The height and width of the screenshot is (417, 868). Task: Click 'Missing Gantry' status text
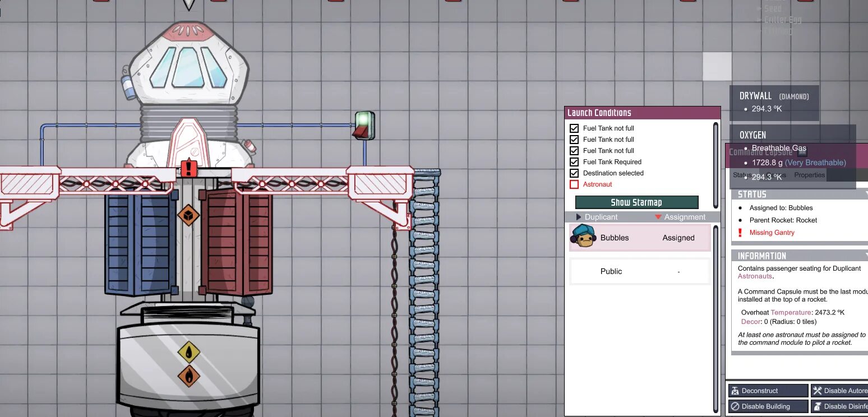coord(772,233)
